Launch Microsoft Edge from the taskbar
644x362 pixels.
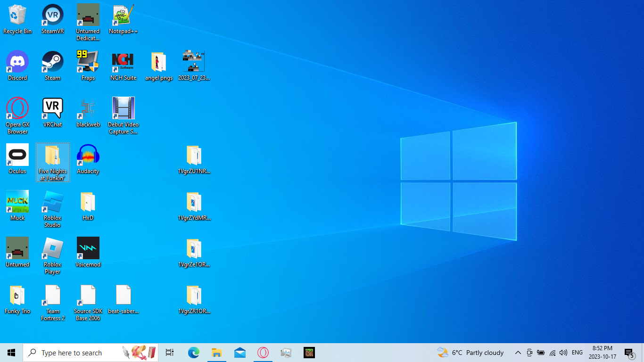pyautogui.click(x=193, y=353)
